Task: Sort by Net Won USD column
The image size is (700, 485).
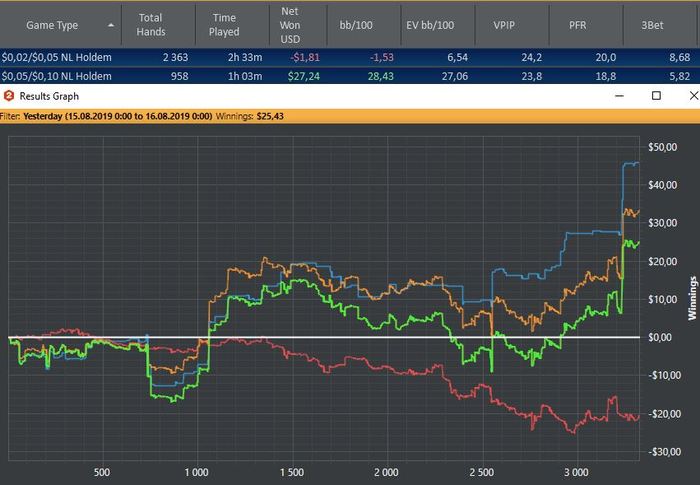Action: [290, 24]
